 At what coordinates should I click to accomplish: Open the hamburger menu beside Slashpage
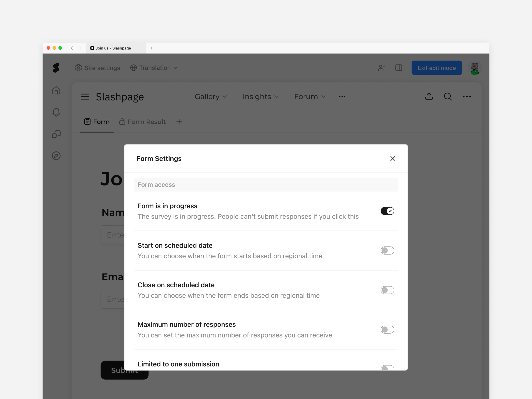(85, 97)
